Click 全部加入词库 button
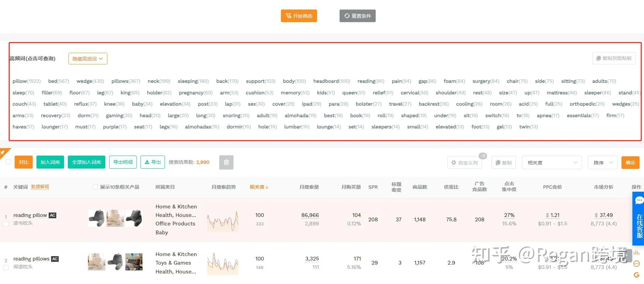Screen dimensions: 644x284 point(87,162)
